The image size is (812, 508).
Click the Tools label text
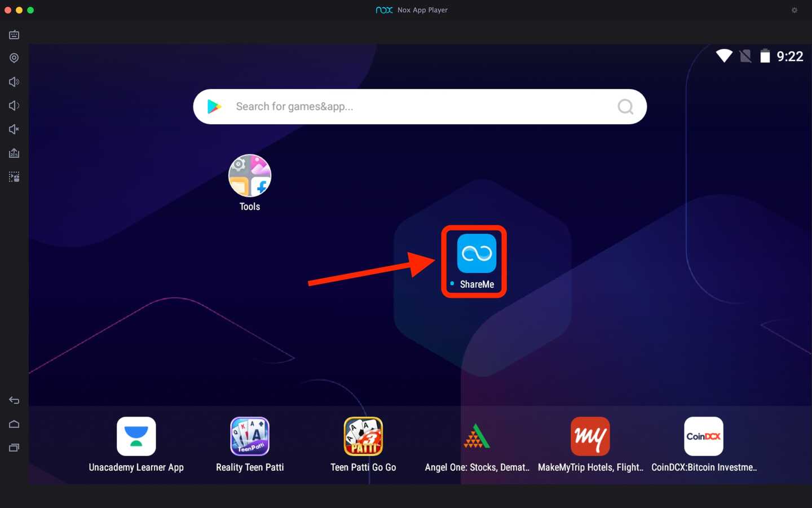coord(250,207)
